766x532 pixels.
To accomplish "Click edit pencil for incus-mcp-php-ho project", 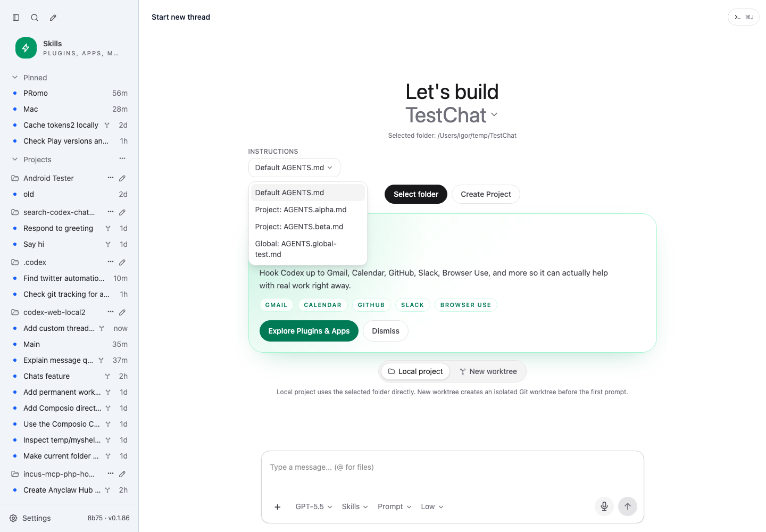I will click(122, 474).
